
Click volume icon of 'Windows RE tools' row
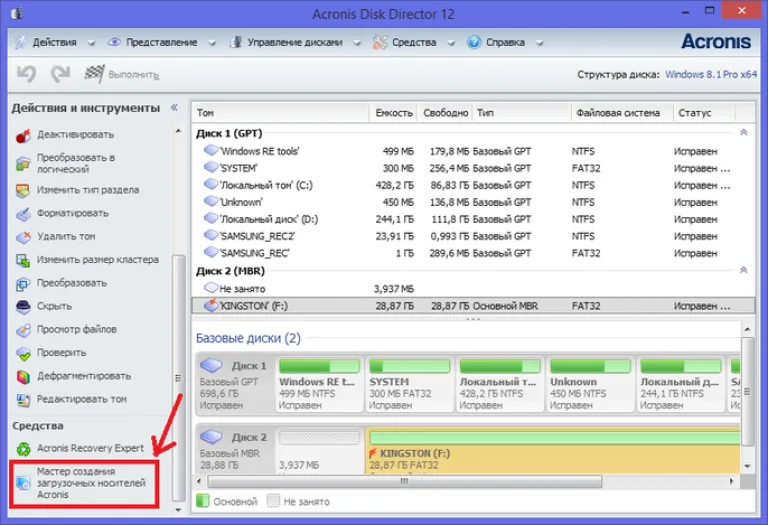click(211, 150)
